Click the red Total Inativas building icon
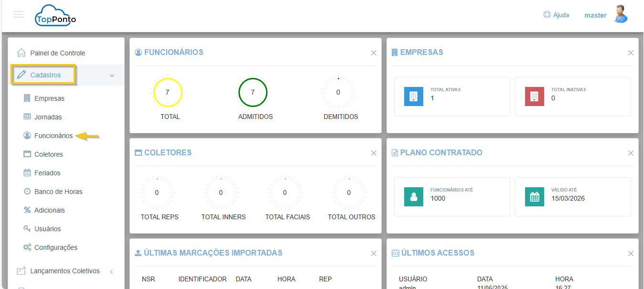This screenshot has height=289, width=644. 534,96
